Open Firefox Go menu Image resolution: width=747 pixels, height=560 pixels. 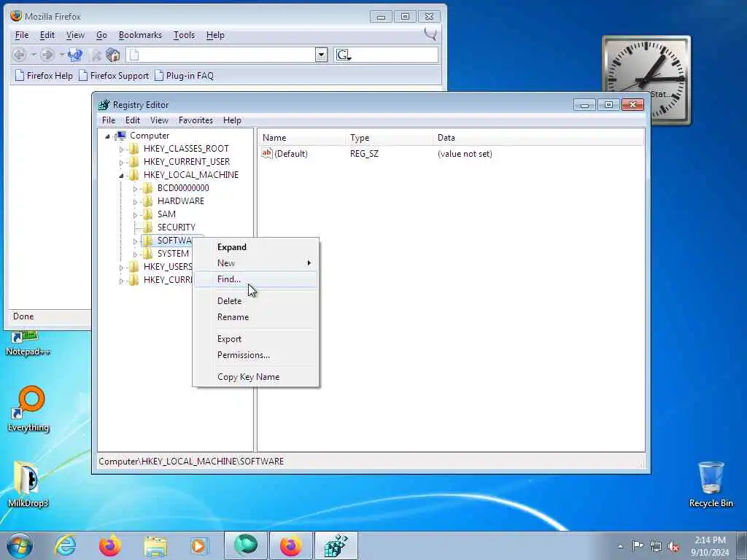tap(101, 35)
